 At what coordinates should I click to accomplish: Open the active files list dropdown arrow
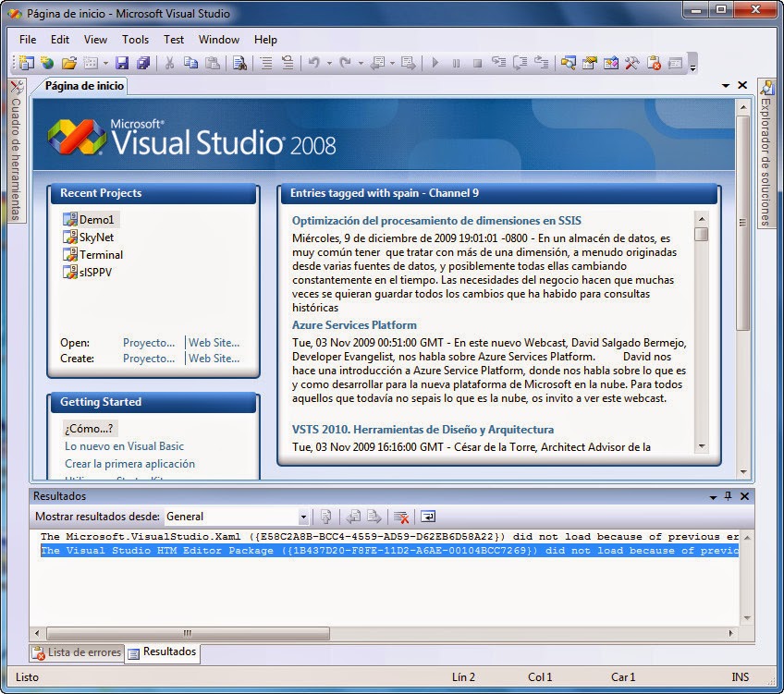point(726,85)
